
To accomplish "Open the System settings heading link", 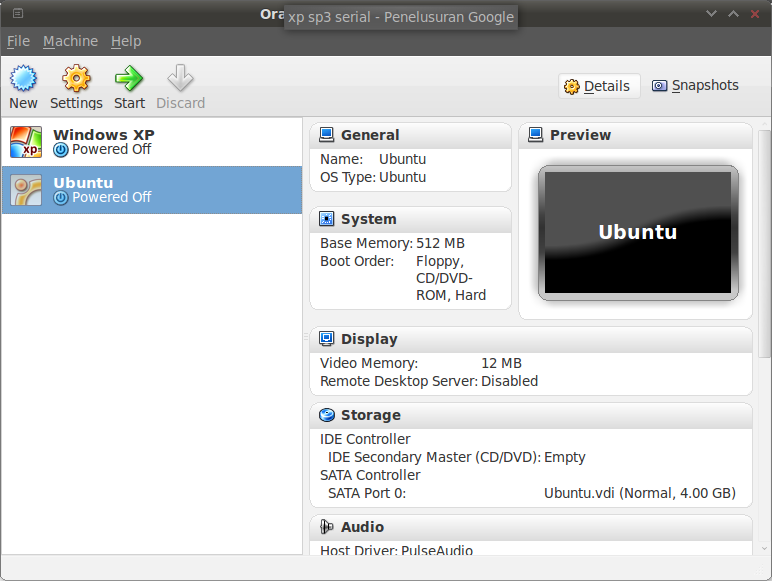I will 368,219.
